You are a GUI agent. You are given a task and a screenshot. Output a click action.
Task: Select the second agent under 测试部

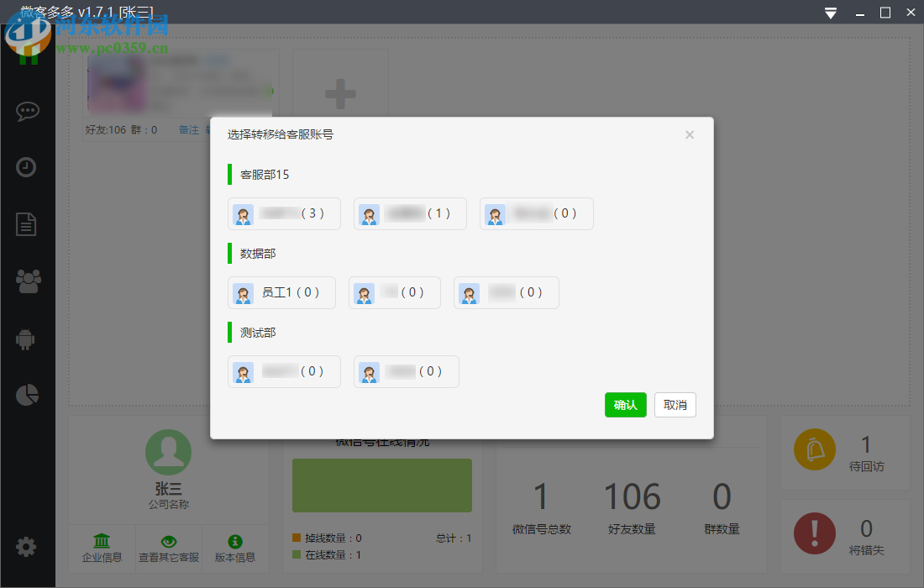406,371
